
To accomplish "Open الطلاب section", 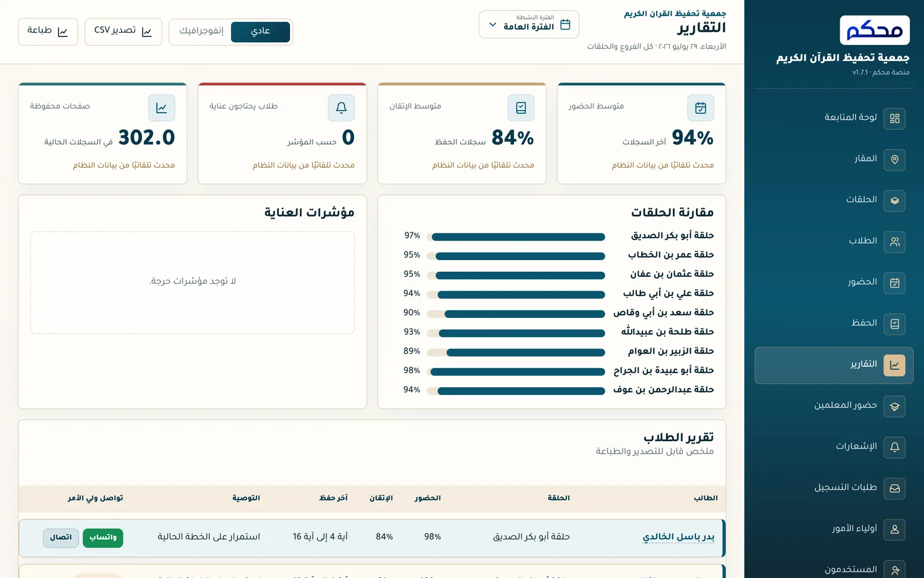I will coord(834,242).
